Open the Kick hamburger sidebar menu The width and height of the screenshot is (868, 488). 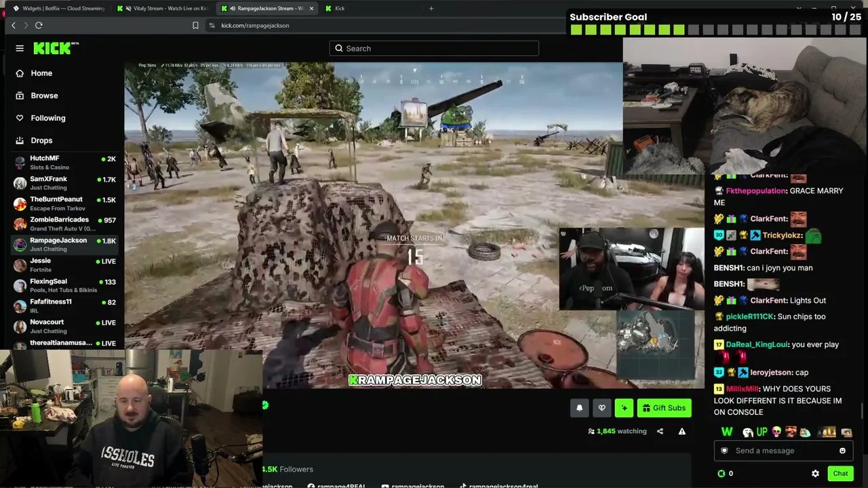point(20,48)
